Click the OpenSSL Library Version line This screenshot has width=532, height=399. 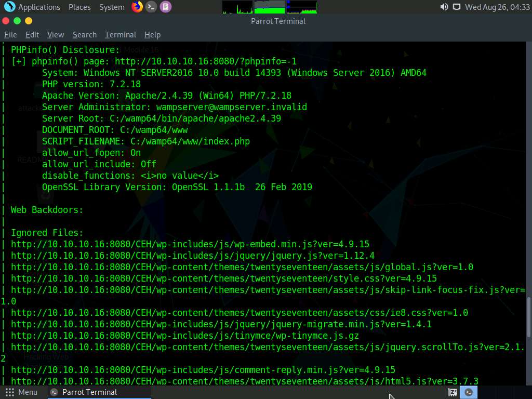click(177, 187)
